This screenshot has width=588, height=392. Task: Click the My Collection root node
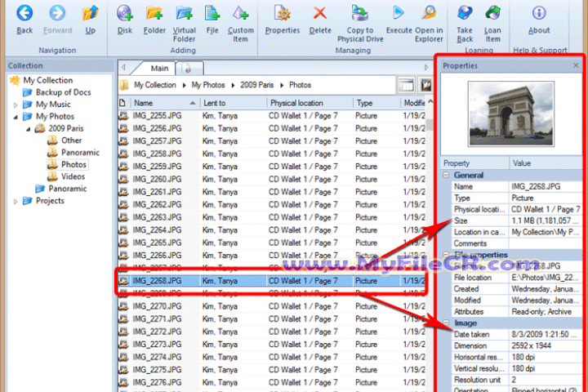tap(47, 80)
